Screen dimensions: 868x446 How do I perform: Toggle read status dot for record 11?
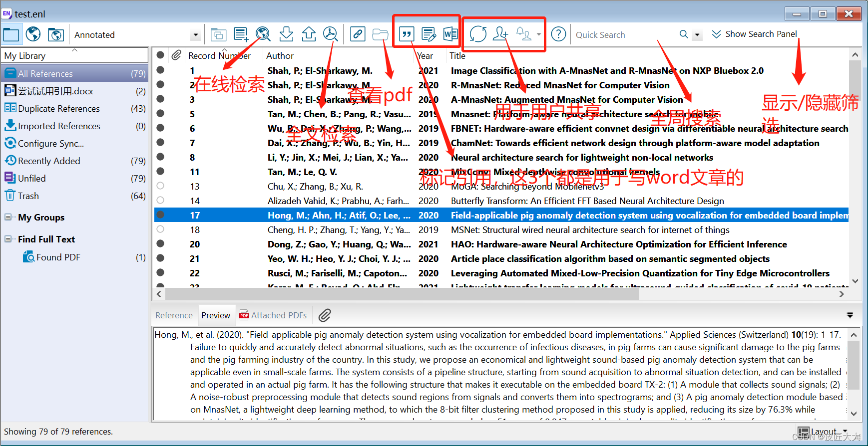click(x=160, y=171)
